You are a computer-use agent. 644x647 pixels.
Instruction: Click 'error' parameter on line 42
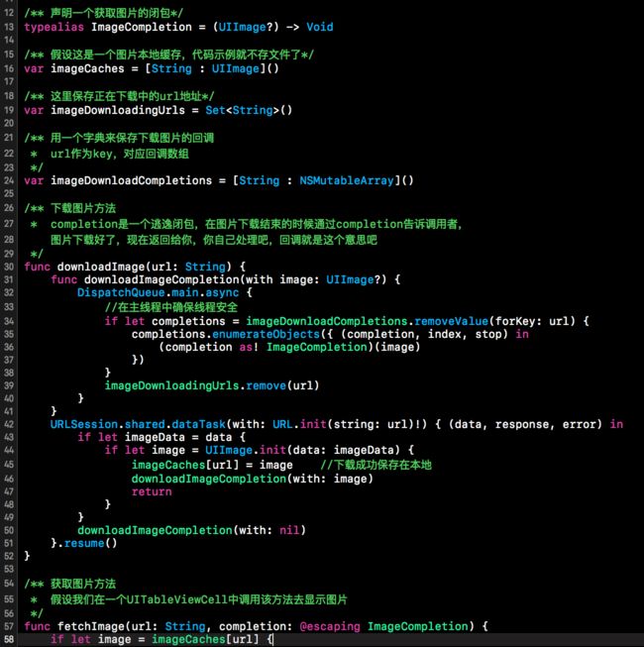(x=580, y=424)
